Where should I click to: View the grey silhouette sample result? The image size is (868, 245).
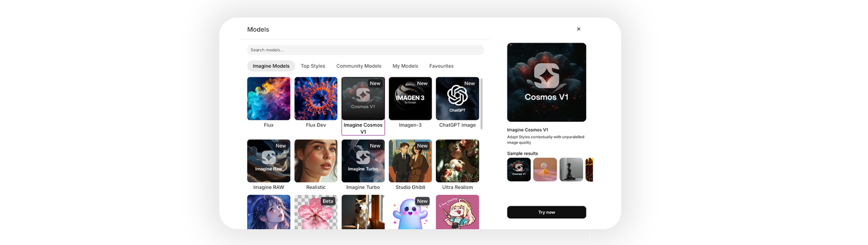(571, 170)
